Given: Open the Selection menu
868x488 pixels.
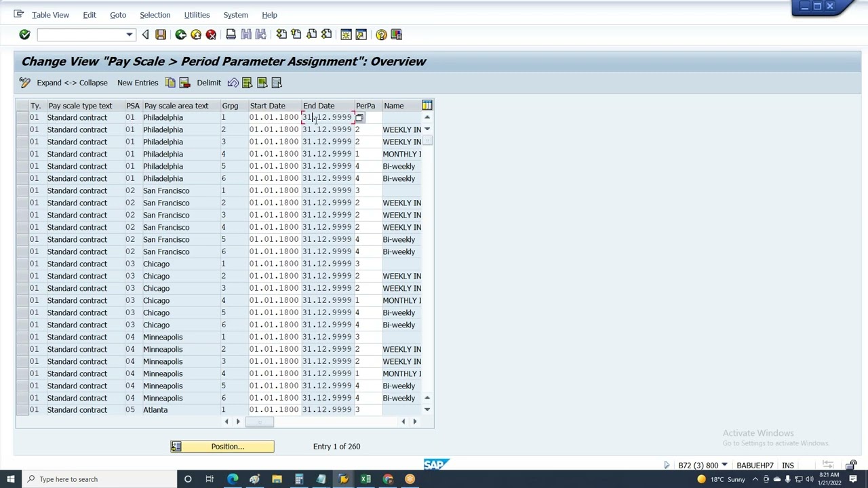Looking at the screenshot, I should click(155, 15).
